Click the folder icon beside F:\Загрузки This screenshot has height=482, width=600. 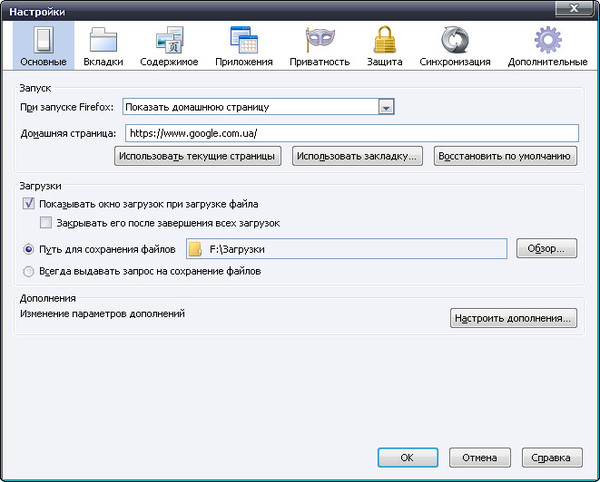click(x=196, y=249)
